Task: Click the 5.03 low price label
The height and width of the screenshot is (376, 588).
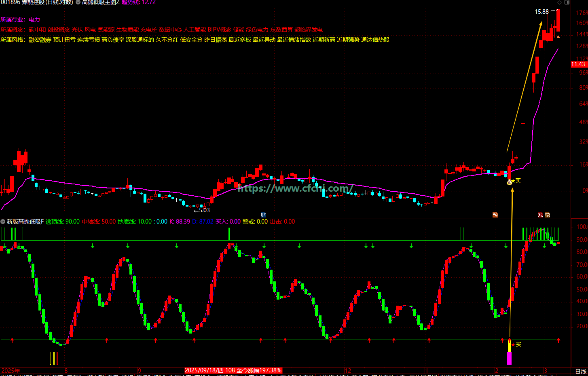Action: click(x=204, y=210)
